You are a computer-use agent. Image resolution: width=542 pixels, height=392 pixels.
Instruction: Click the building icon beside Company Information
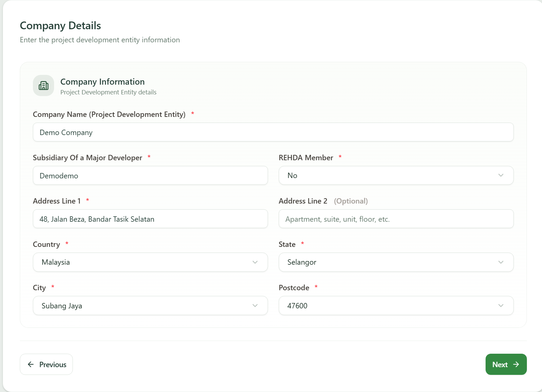coord(43,86)
